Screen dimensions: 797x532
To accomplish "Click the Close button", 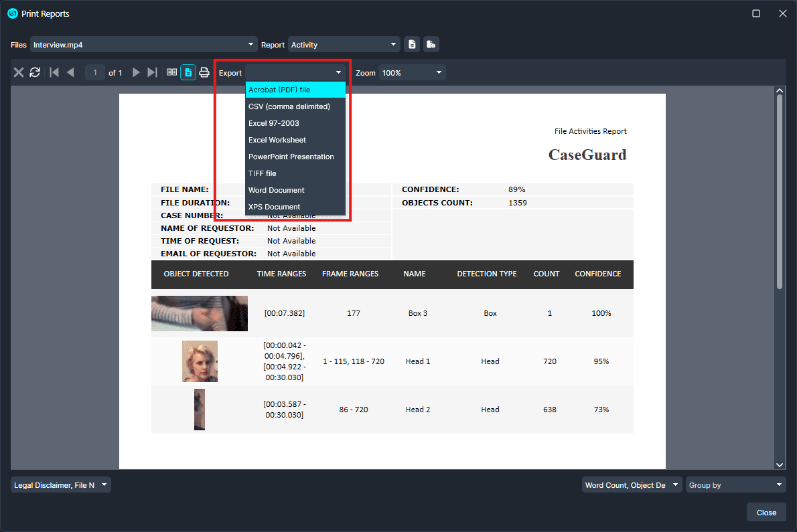I will click(766, 513).
